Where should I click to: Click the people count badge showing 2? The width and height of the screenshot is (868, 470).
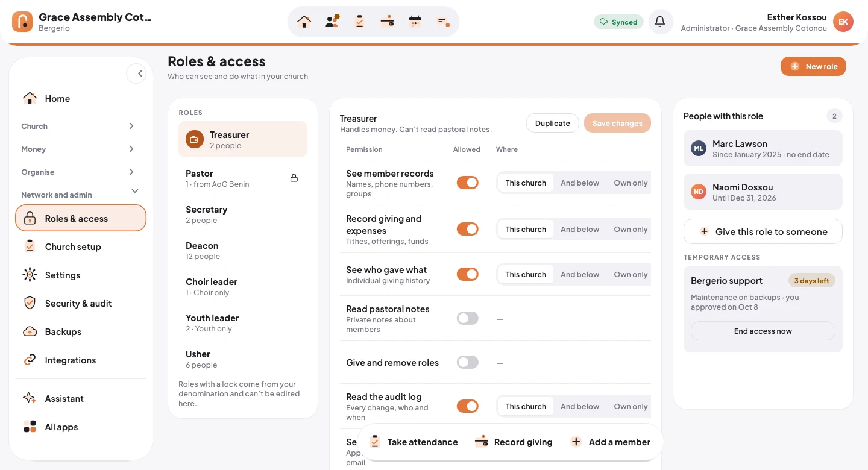pyautogui.click(x=834, y=116)
